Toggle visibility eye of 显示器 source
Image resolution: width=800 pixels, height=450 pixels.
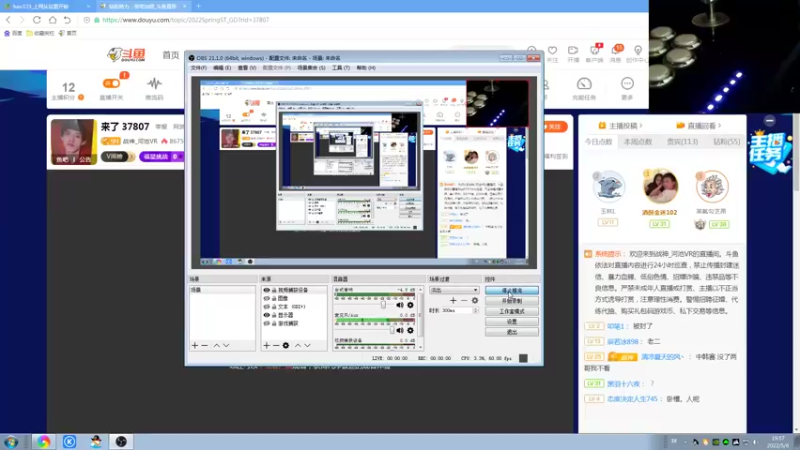[266, 315]
